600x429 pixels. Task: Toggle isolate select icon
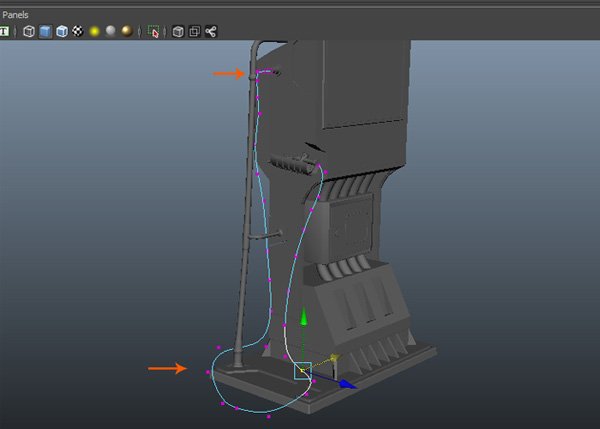(153, 32)
